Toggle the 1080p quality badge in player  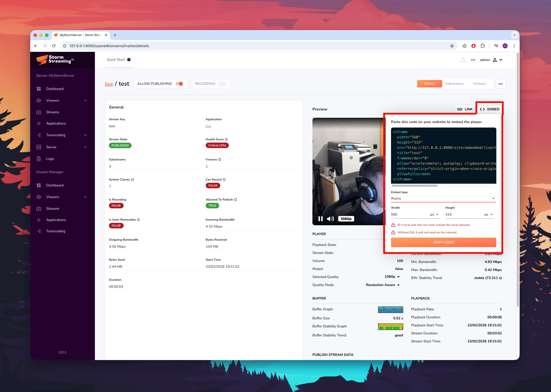pyautogui.click(x=346, y=219)
